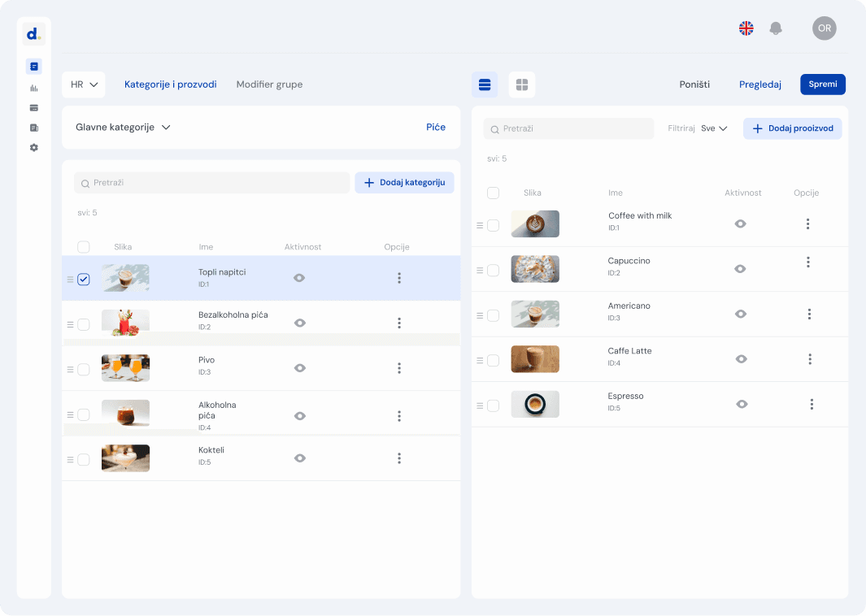This screenshot has height=616, width=866.
Task: Open the menu icon in the left sidebar
Action: [33, 67]
